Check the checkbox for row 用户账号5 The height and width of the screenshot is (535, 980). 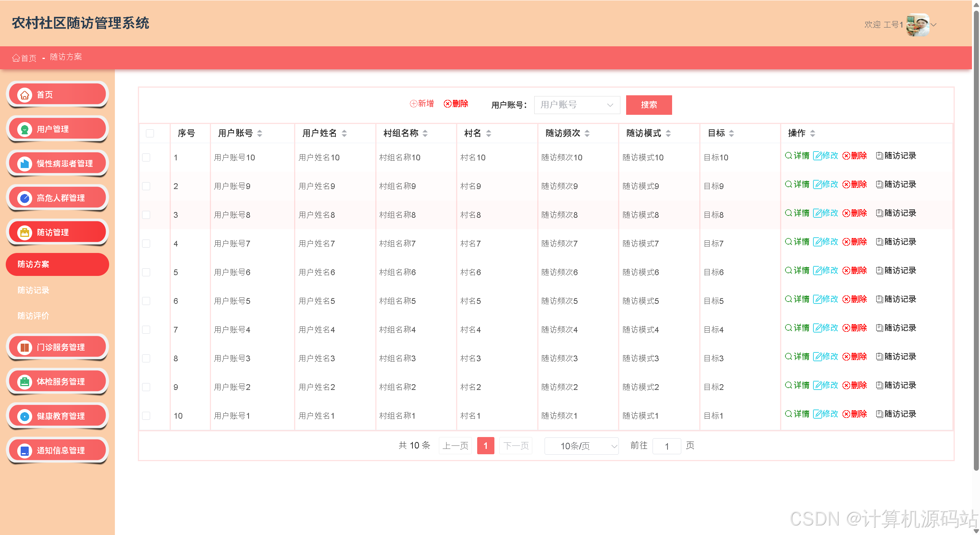[146, 301]
